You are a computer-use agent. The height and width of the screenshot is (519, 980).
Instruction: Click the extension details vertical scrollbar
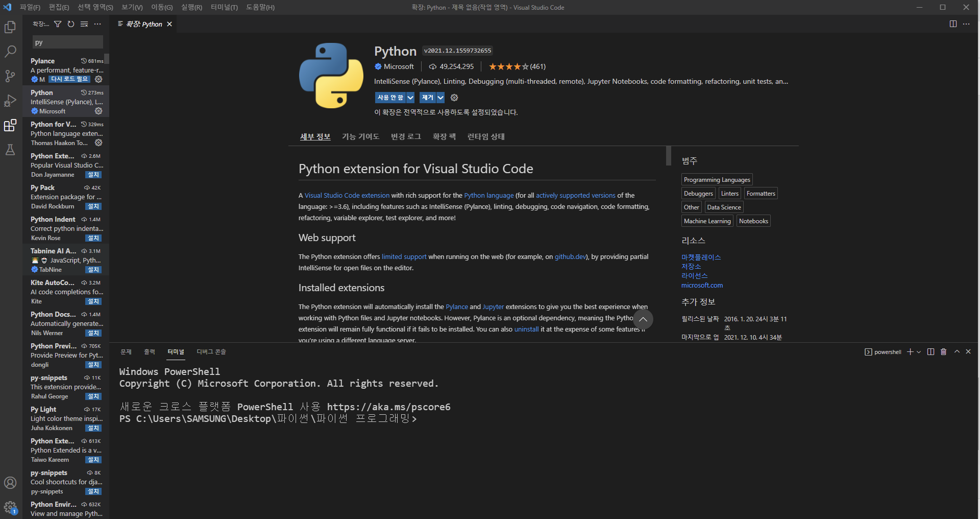coord(669,156)
